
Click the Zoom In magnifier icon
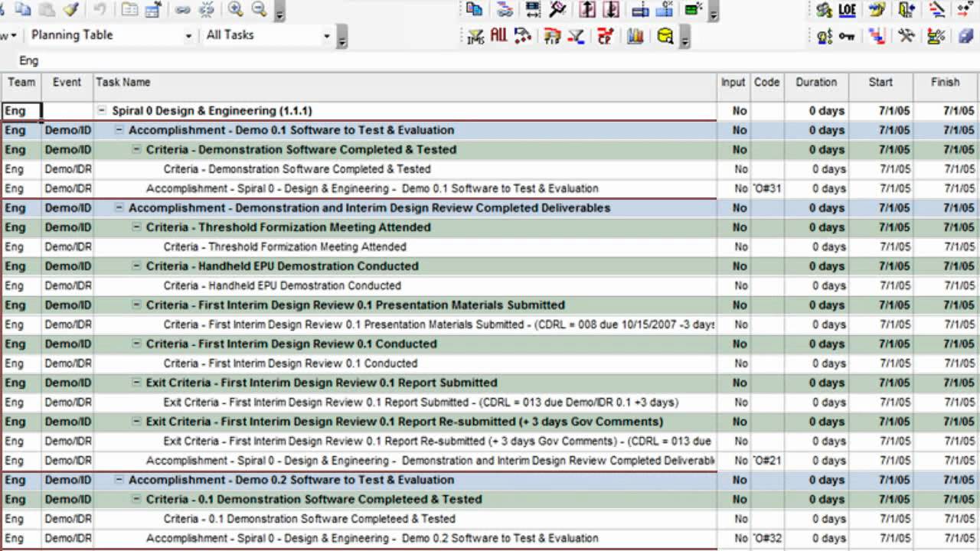click(x=235, y=9)
